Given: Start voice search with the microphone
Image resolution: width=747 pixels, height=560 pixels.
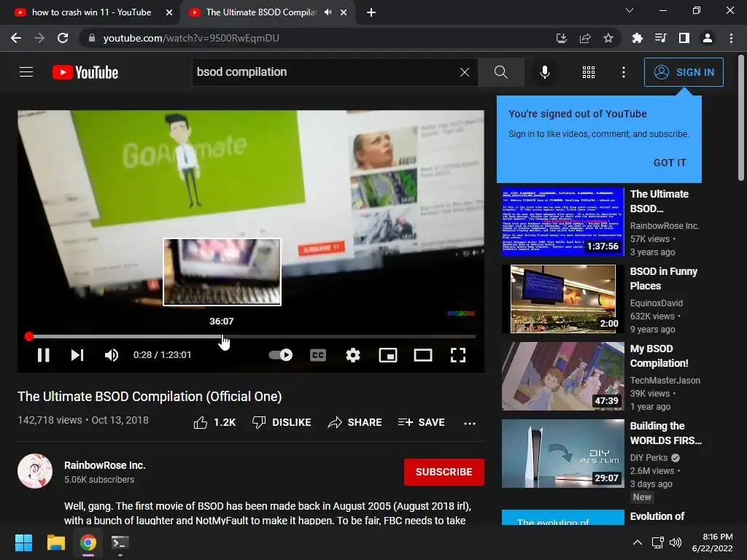Looking at the screenshot, I should 544,72.
